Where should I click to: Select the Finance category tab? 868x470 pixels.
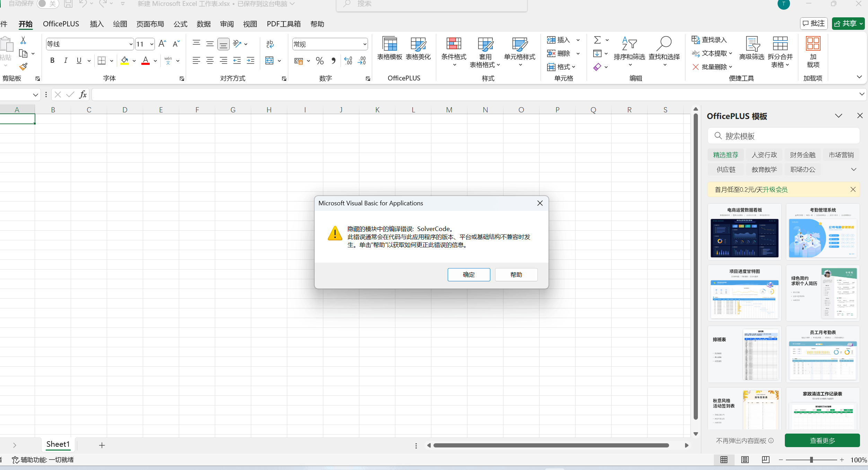click(803, 155)
